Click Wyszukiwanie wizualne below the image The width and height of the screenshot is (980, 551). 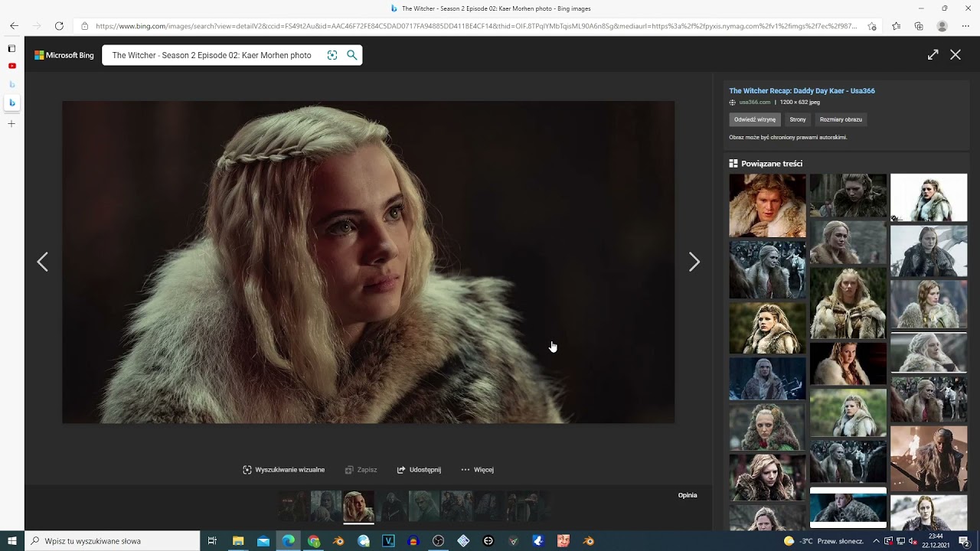(x=284, y=470)
